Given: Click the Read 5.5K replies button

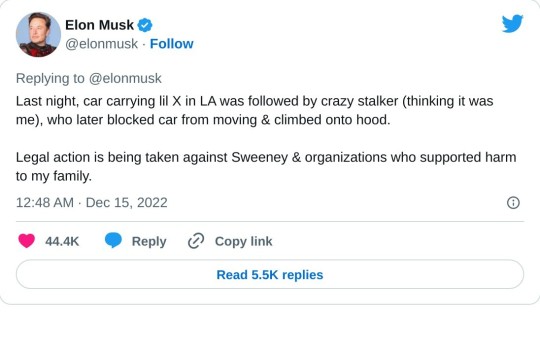Looking at the screenshot, I should tap(270, 275).
